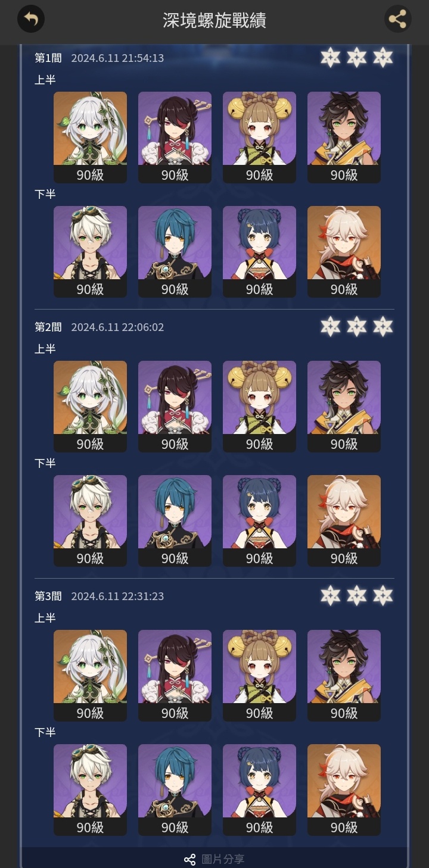Click the 圖片分享 image share button
This screenshot has width=429, height=868.
tap(214, 859)
